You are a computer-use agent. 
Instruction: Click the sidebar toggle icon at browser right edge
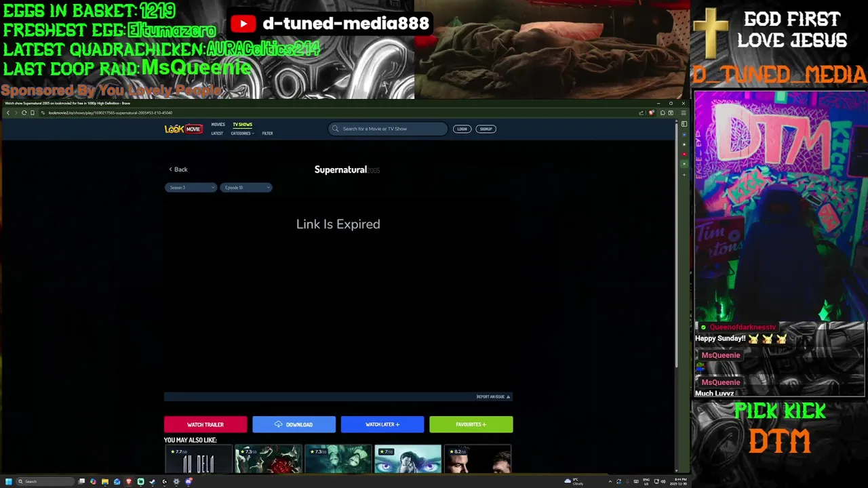[x=684, y=124]
